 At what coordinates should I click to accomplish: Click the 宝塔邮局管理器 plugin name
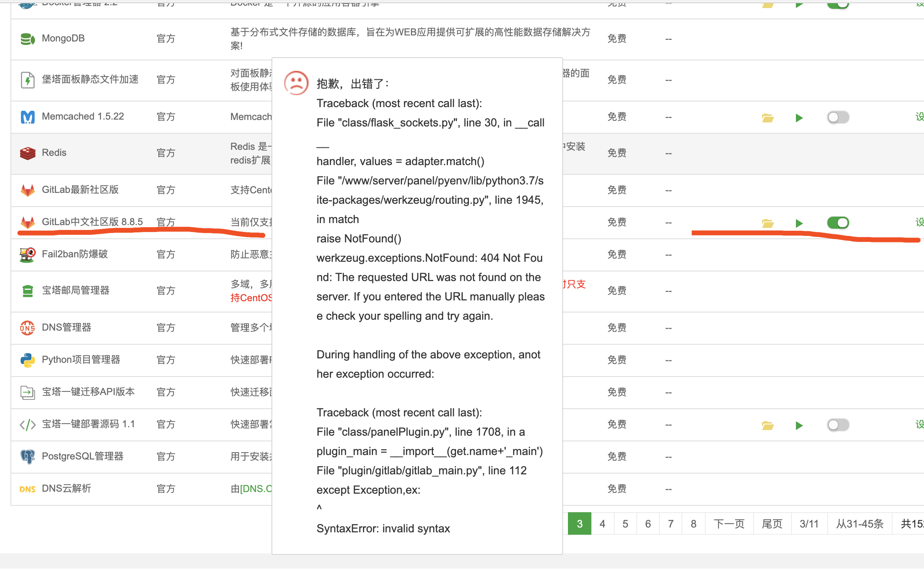point(76,290)
